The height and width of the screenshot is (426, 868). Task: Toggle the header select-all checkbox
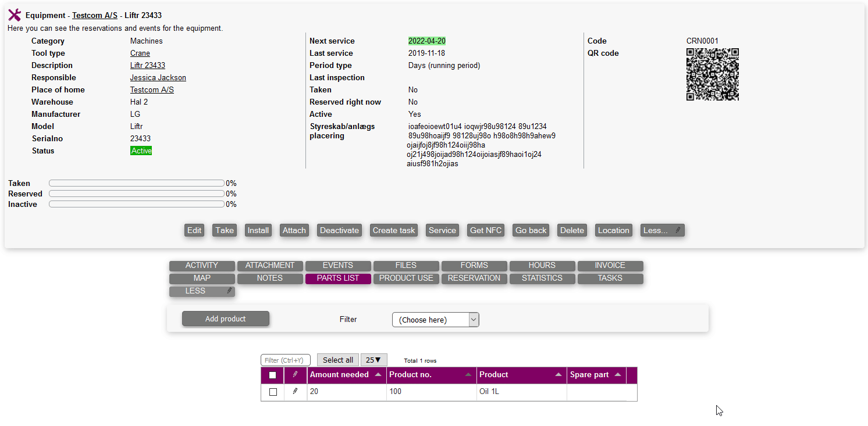point(272,375)
